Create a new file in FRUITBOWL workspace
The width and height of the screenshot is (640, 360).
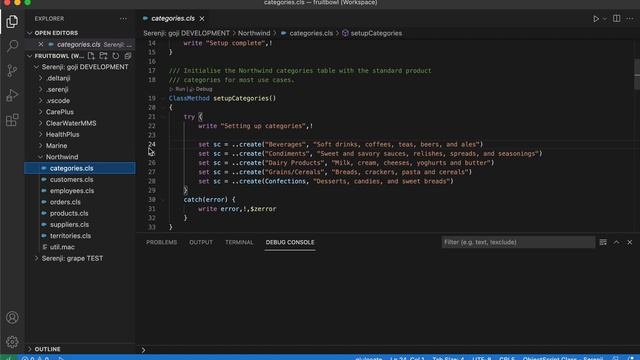[x=91, y=56]
